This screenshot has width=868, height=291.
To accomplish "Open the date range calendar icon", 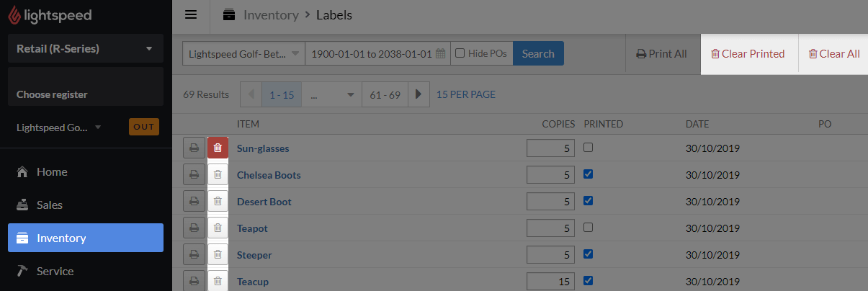I will point(440,54).
